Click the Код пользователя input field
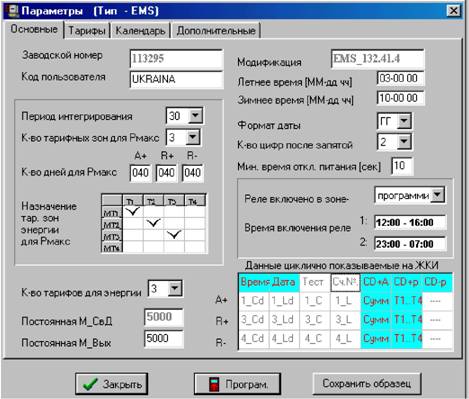Screen dimensions: 469x399 (176, 79)
